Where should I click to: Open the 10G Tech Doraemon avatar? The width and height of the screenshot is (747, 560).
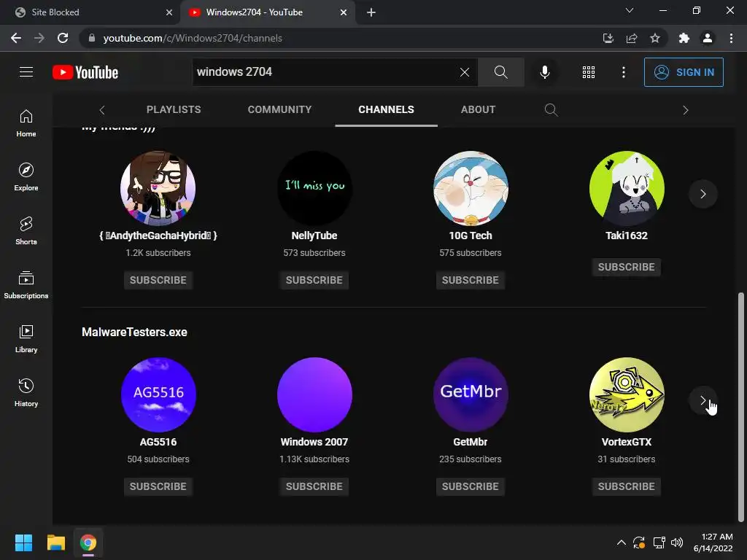pyautogui.click(x=471, y=188)
